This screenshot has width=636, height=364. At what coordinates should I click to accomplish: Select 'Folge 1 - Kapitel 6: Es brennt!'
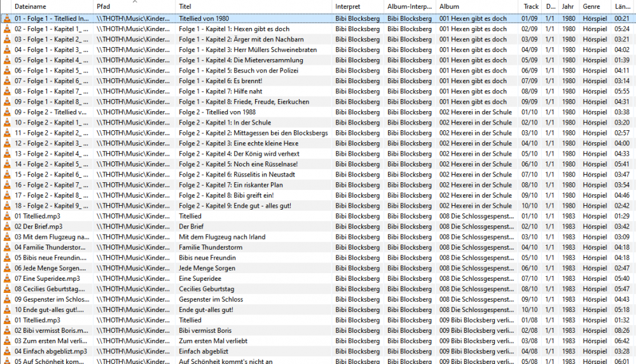click(221, 81)
